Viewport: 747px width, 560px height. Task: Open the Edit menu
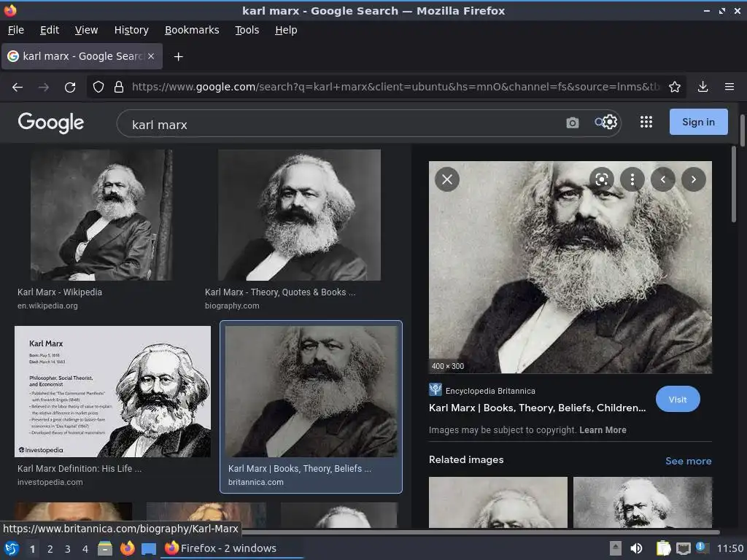[x=50, y=30]
